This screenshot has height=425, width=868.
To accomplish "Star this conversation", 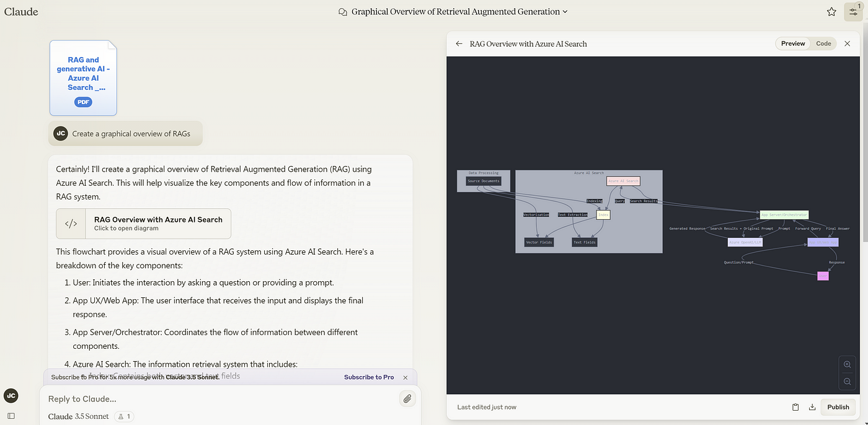I will [831, 12].
